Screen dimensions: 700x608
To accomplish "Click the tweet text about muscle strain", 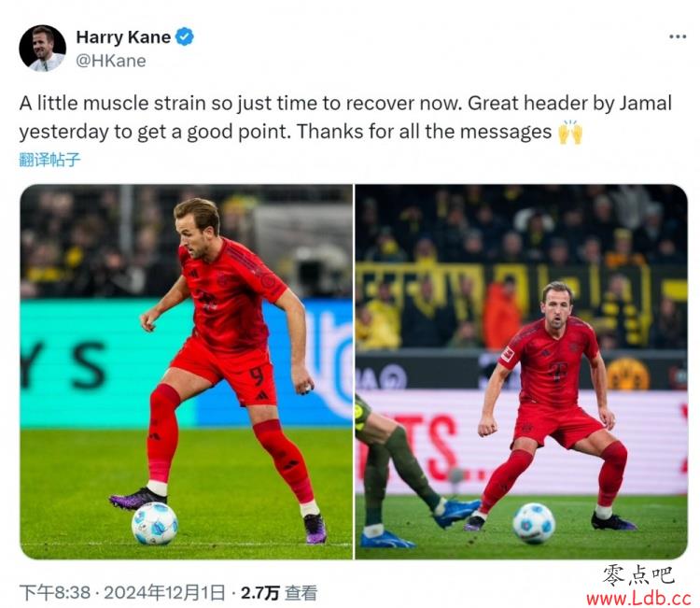I will pyautogui.click(x=345, y=118).
